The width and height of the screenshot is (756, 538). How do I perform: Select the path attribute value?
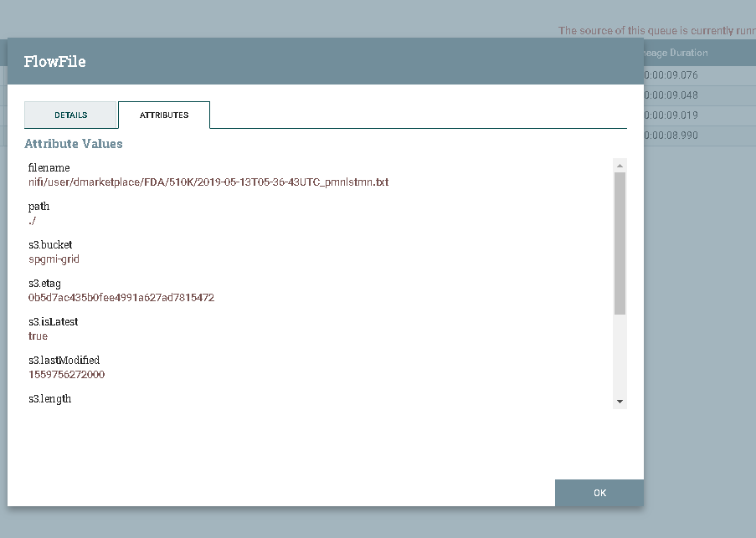[x=33, y=220]
